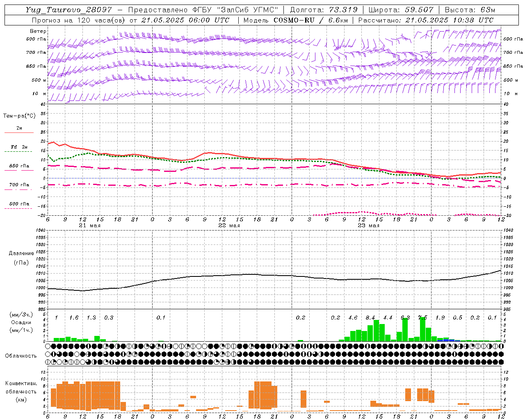The width and height of the screenshot is (525, 420).
Task: Click the '0.5' precipitation total
Action: 457,317
